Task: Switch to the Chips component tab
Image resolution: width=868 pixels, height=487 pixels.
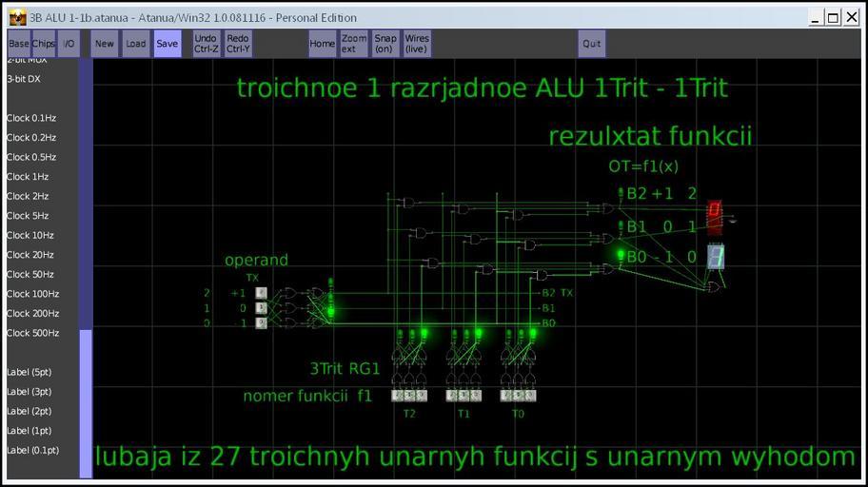Action: tap(44, 44)
